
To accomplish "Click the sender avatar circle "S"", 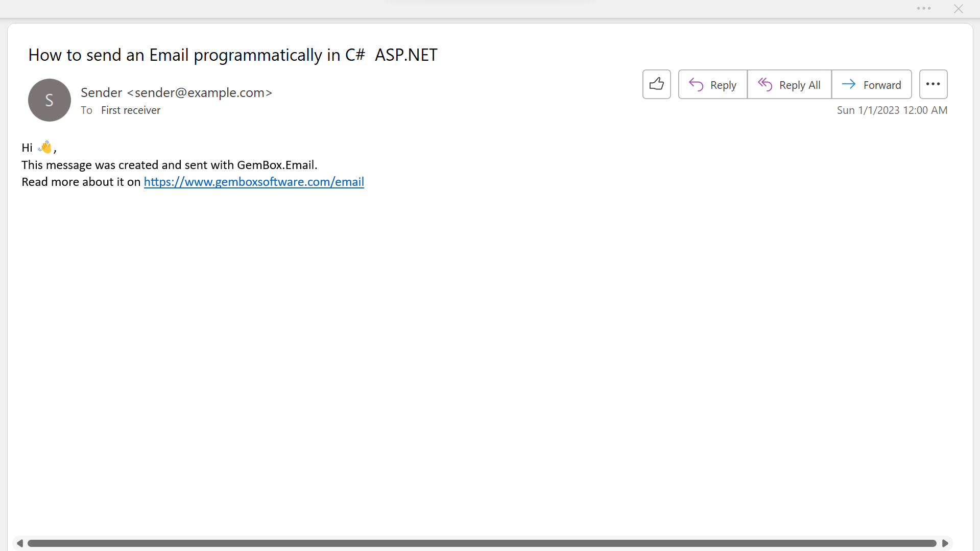I will [50, 100].
